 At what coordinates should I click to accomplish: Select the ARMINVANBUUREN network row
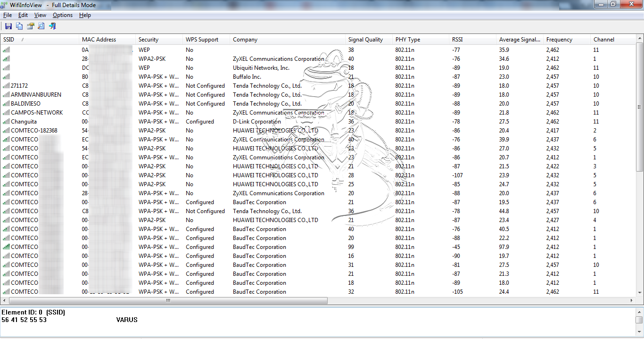pos(318,95)
